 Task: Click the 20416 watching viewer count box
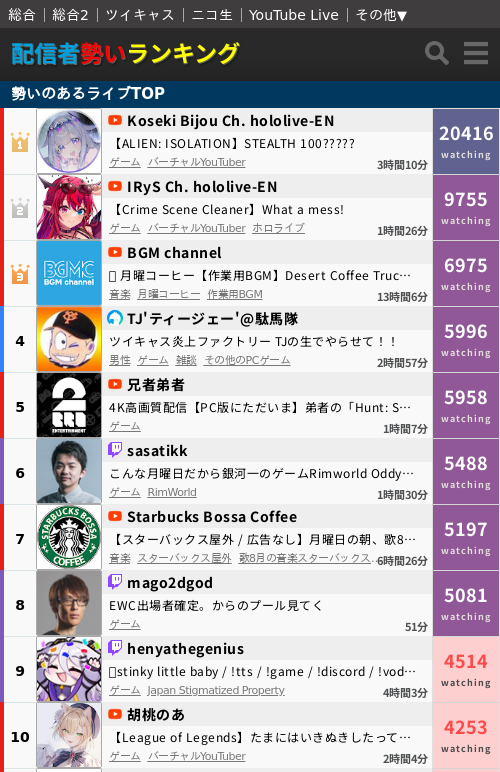(466, 141)
